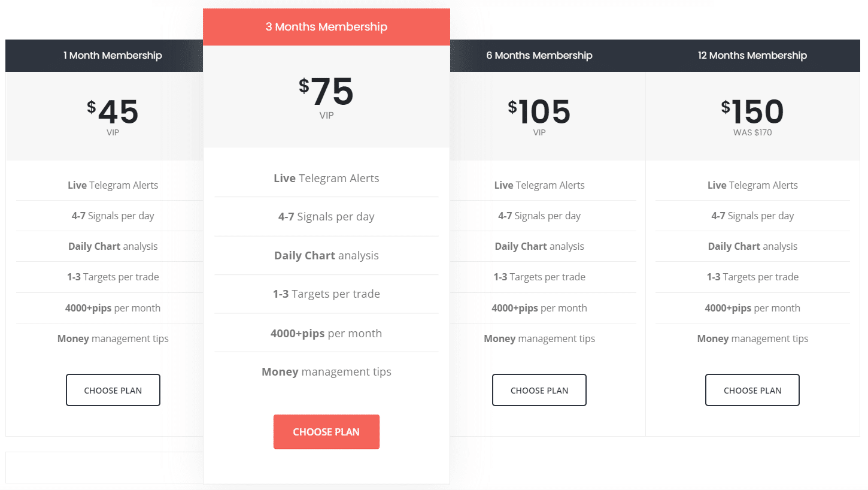Screen dimensions: 868x490
Task: Click the $150 price amount
Action: [x=752, y=112]
